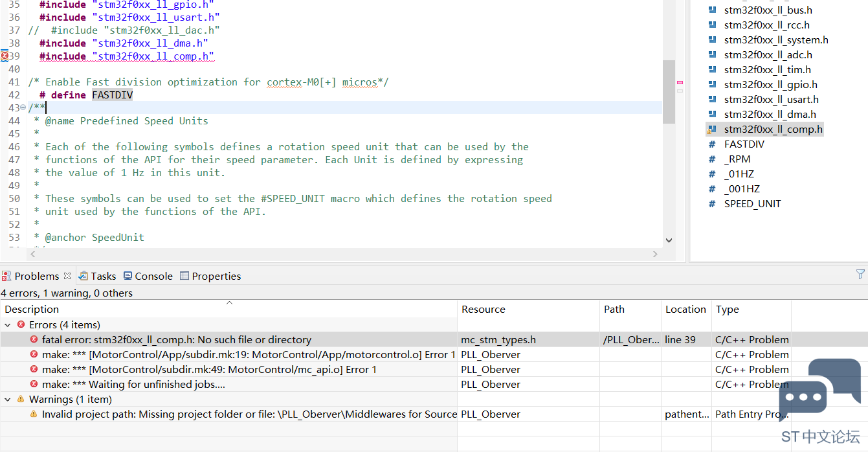
Task: Click the '@anchor SpeedUnit' comment line
Action: pos(89,238)
